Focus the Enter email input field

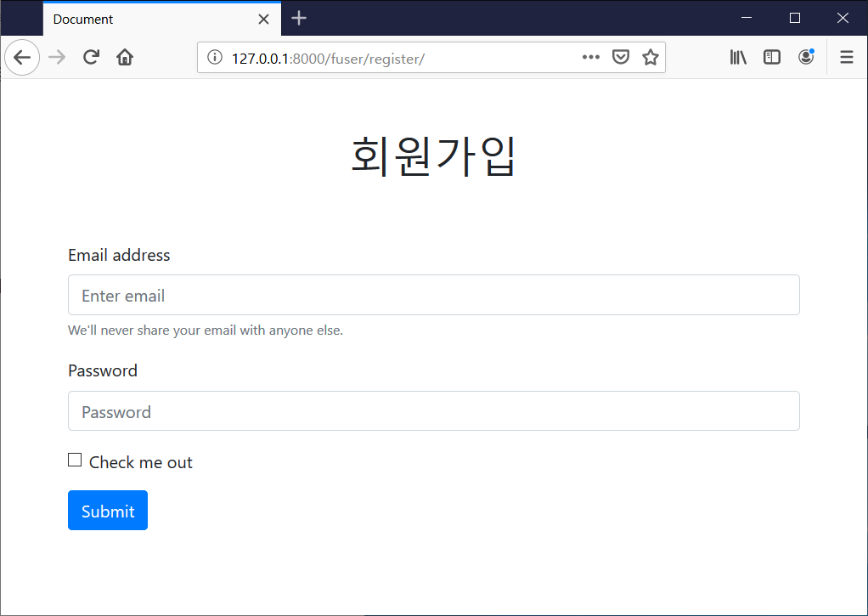[434, 295]
